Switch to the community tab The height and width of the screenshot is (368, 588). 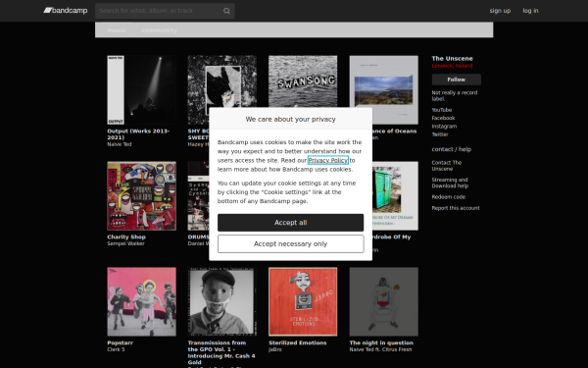click(x=159, y=30)
